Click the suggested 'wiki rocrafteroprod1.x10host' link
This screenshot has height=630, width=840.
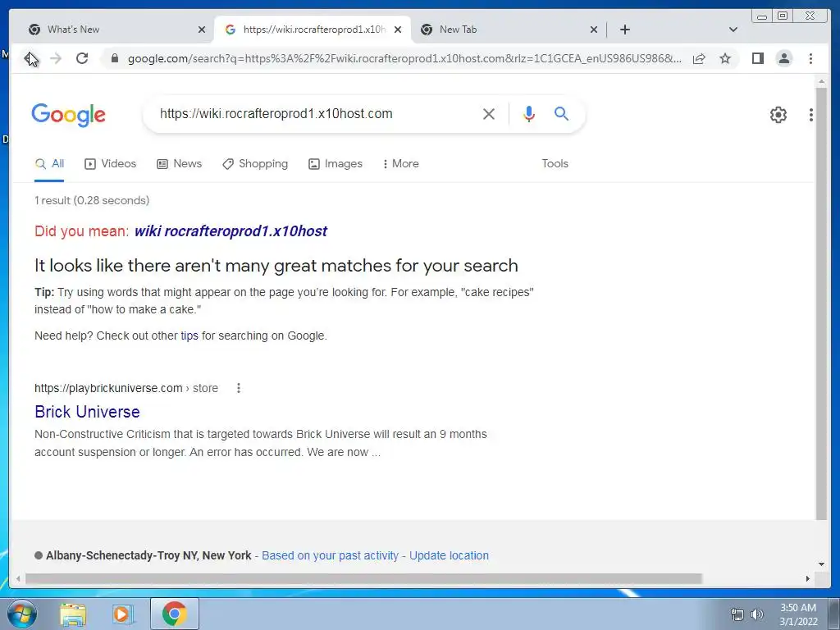tap(231, 231)
